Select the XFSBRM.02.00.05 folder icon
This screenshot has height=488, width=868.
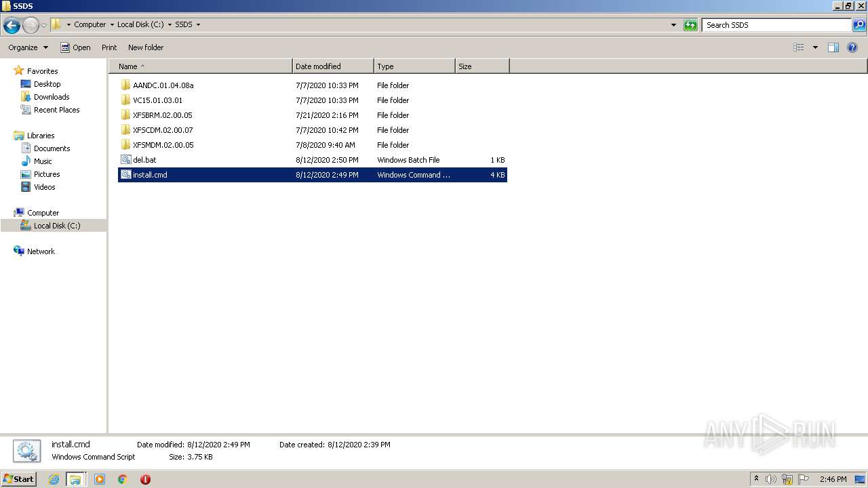pos(125,115)
